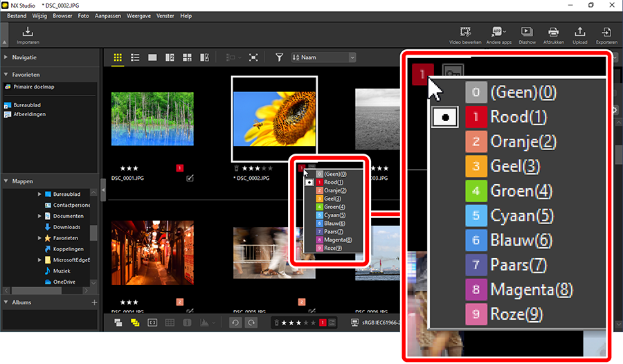Click the protect key icon in bottom rating bar

[x=332, y=322]
